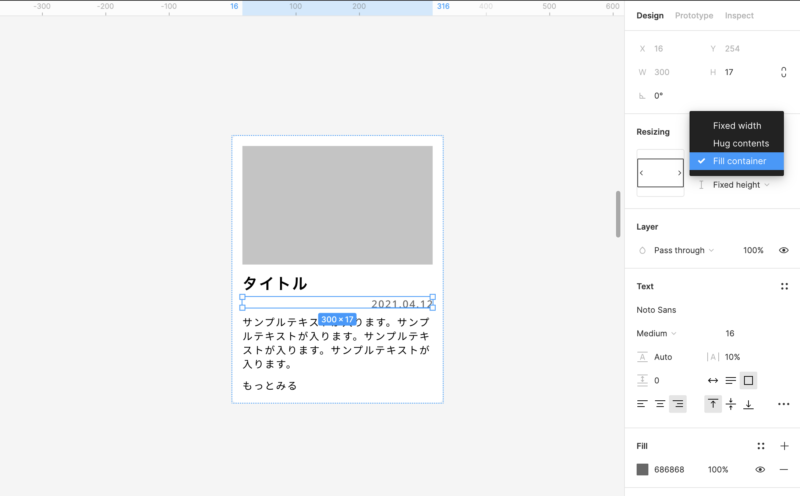Screen dimensions: 800x496
Task: Switch to the Prototype tab
Action: (x=694, y=16)
